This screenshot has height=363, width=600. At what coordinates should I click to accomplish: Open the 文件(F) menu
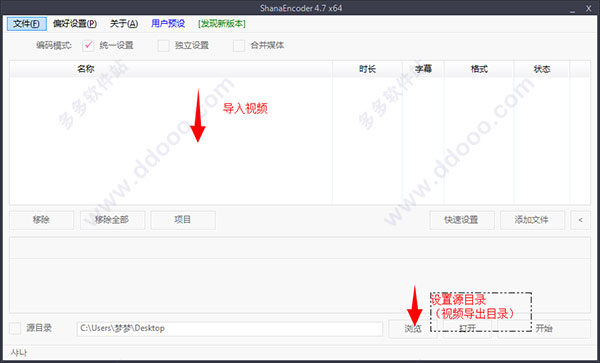pyautogui.click(x=26, y=24)
